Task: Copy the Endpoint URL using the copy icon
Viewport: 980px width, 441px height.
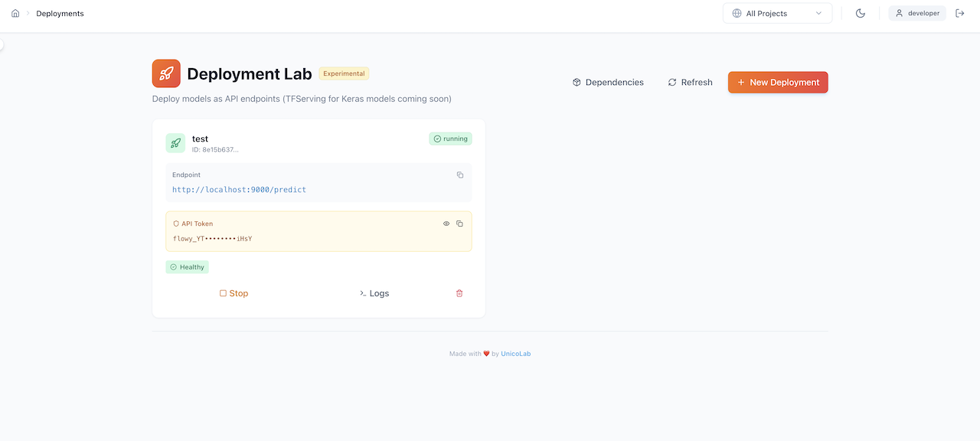Action: 460,175
